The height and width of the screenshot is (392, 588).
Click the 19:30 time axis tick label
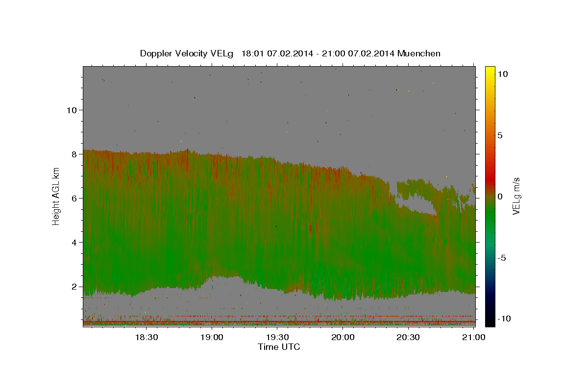coord(277,337)
